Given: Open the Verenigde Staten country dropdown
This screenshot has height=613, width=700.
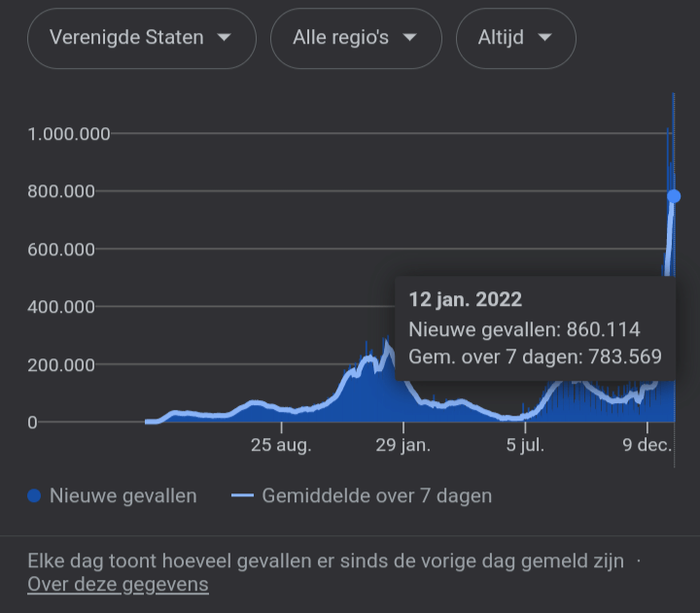Looking at the screenshot, I should (142, 38).
